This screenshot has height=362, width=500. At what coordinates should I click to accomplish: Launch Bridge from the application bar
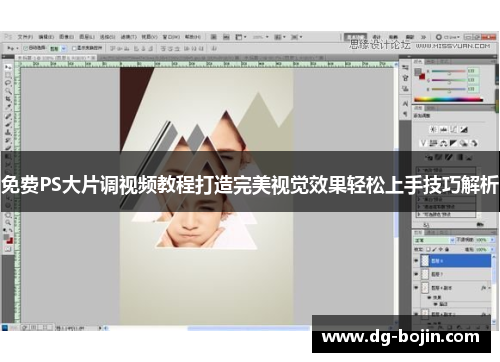coord(214,37)
